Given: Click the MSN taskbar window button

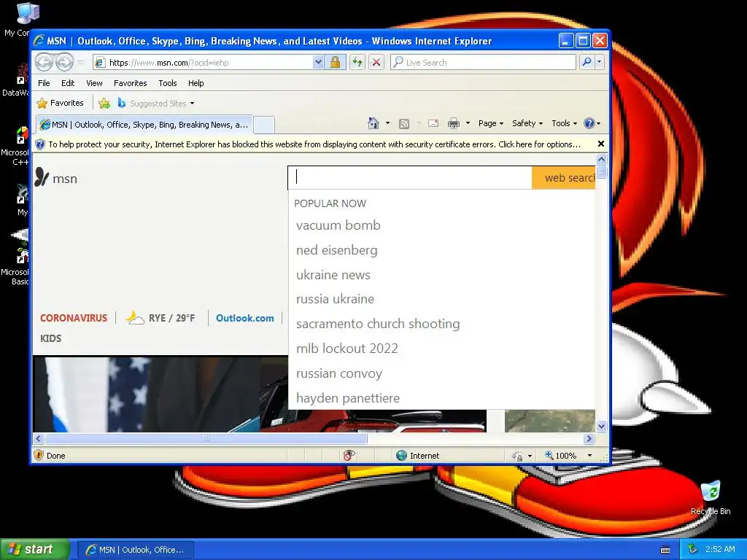Looking at the screenshot, I should [x=136, y=550].
